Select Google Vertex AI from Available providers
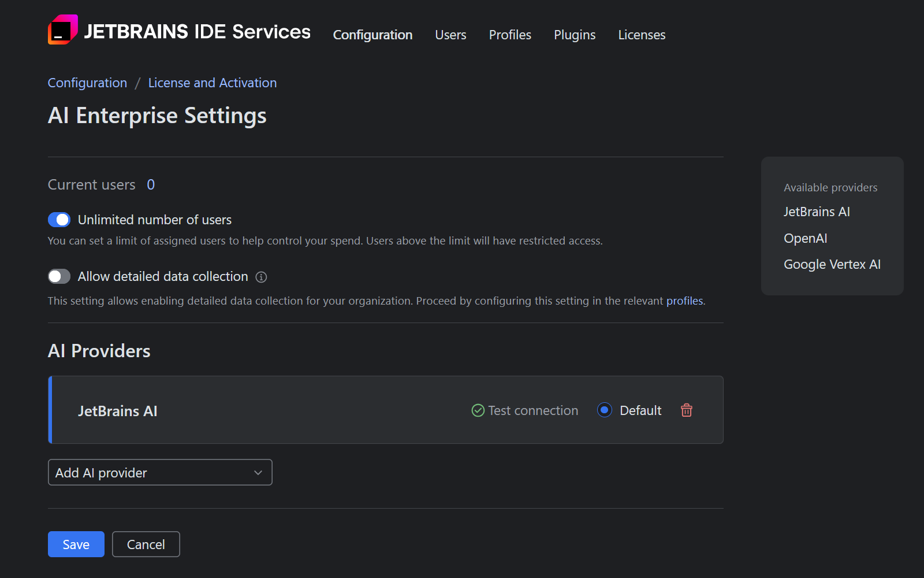The image size is (924, 578). click(832, 264)
